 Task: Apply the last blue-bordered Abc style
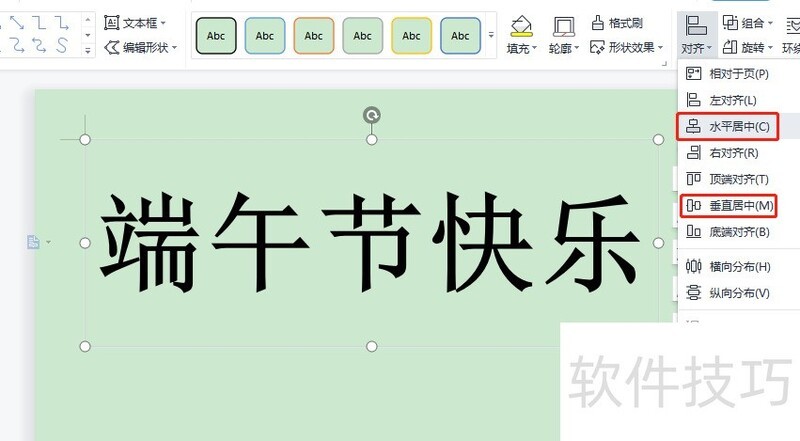(x=460, y=36)
